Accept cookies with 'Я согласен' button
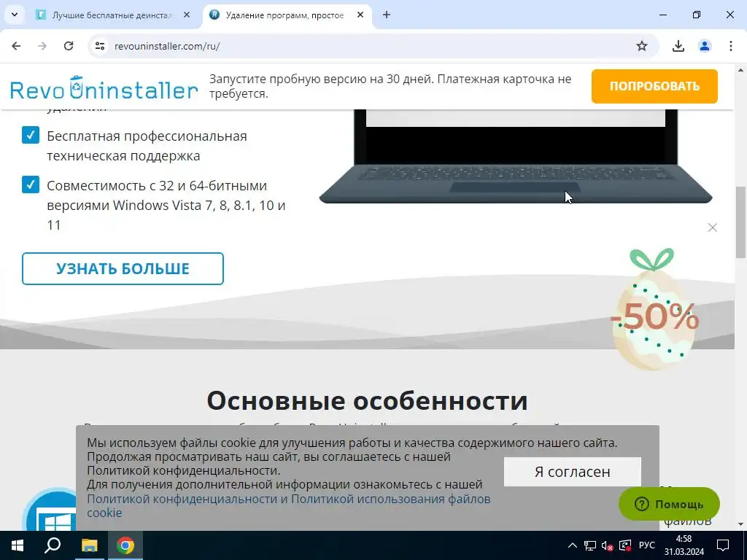The height and width of the screenshot is (560, 747). [572, 472]
